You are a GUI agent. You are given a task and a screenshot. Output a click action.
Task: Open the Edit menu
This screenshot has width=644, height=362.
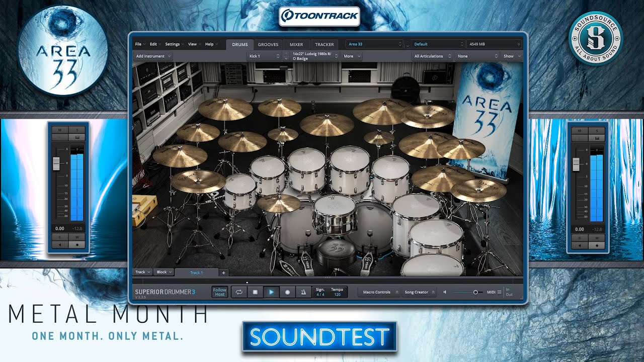[154, 44]
